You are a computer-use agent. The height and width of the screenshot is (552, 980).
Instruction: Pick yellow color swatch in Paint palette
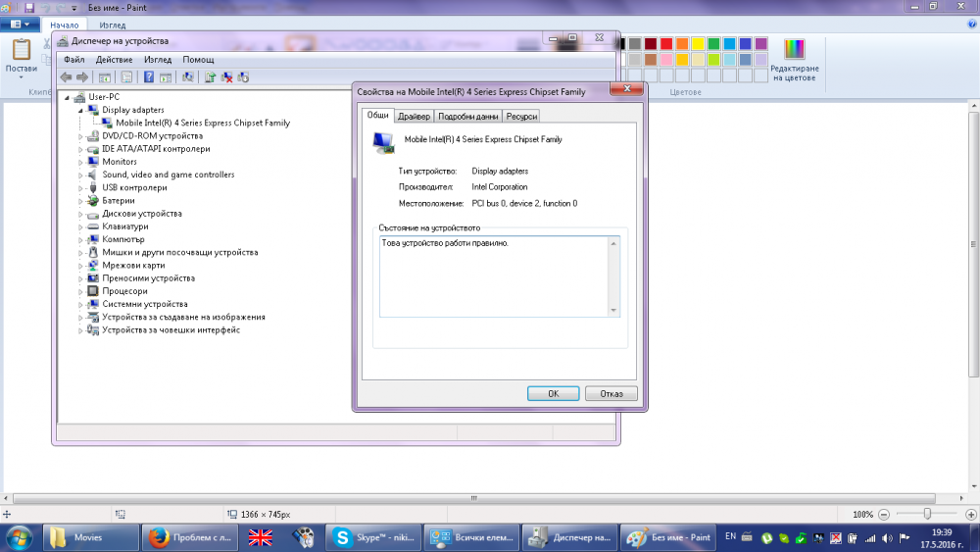tap(698, 44)
